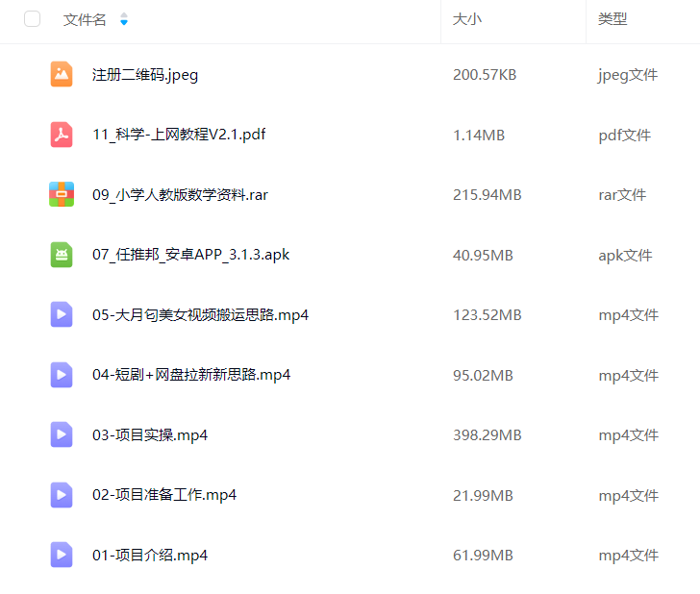Click the PDF icon for 11_科学-上网教程V2.1.pdf
Screen dimensions: 700x594
pos(62,135)
